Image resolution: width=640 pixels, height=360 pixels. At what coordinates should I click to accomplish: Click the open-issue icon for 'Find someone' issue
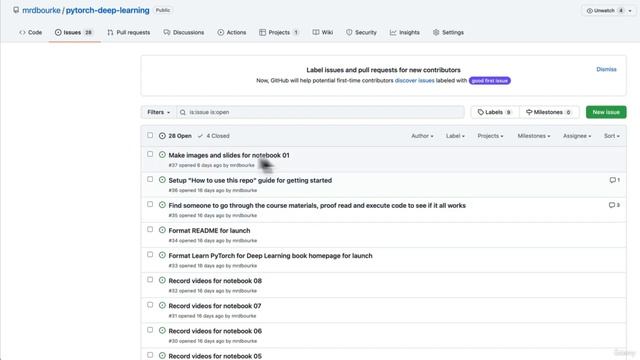pyautogui.click(x=162, y=205)
